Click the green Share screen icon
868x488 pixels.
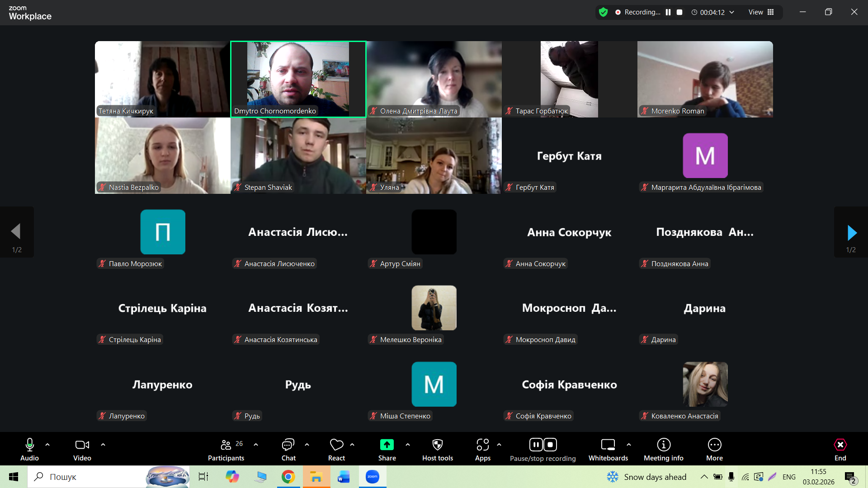point(387,445)
